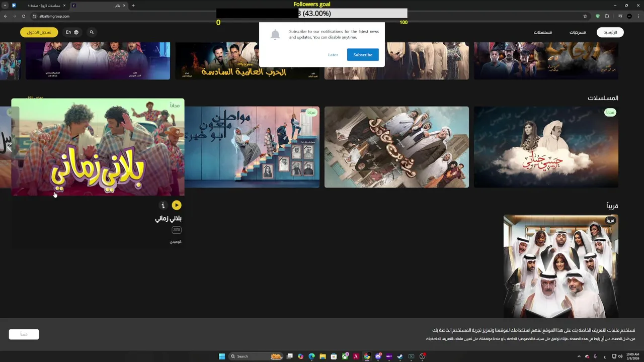Open مسرحيات nav menu item
Viewport: 644px width, 362px height.
click(578, 32)
